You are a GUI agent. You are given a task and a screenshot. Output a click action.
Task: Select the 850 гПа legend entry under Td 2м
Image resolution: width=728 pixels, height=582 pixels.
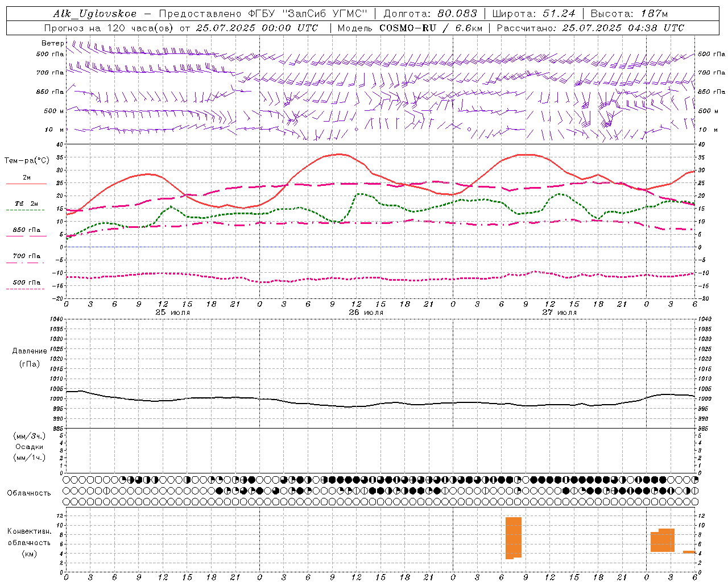tap(27, 230)
